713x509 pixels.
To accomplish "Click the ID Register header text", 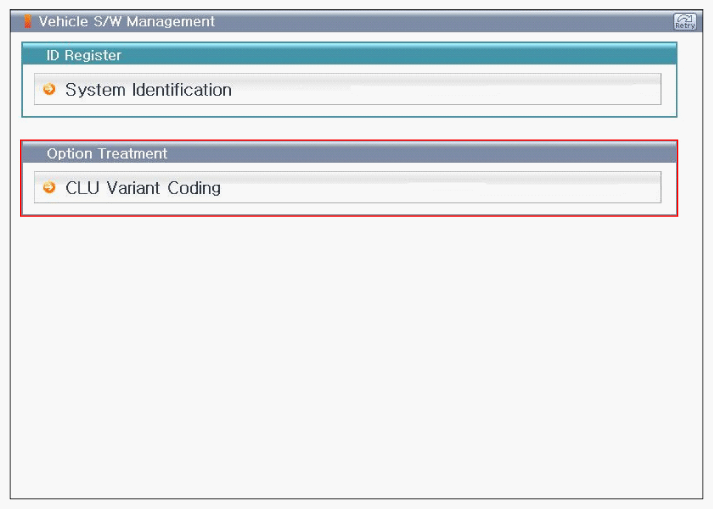I will (x=84, y=55).
